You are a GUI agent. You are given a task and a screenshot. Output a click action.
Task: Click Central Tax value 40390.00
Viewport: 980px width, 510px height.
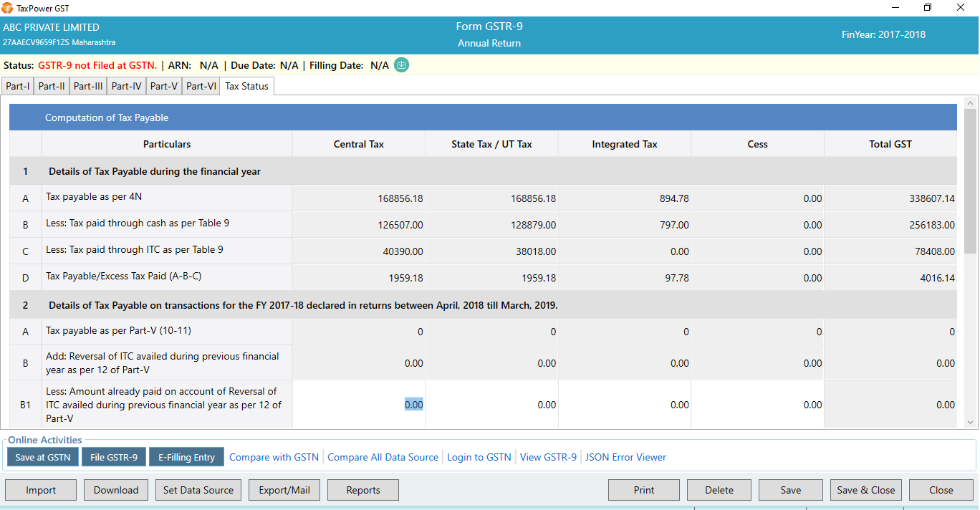403,251
